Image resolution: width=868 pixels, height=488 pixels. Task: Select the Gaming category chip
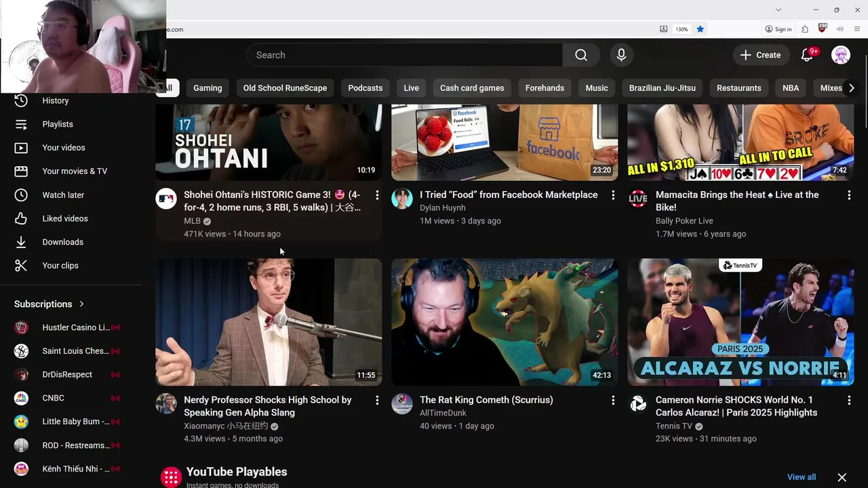point(208,88)
